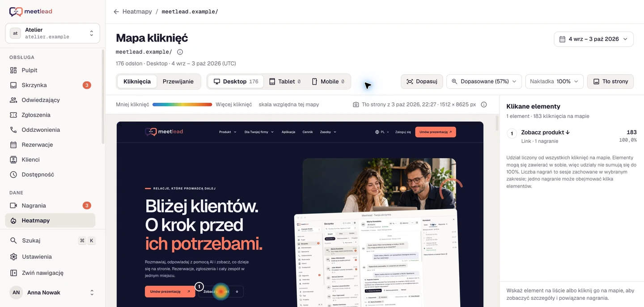Image resolution: width=644 pixels, height=307 pixels.
Task: Open the date range picker 4 wrz – 3 paź 2026
Action: click(593, 39)
